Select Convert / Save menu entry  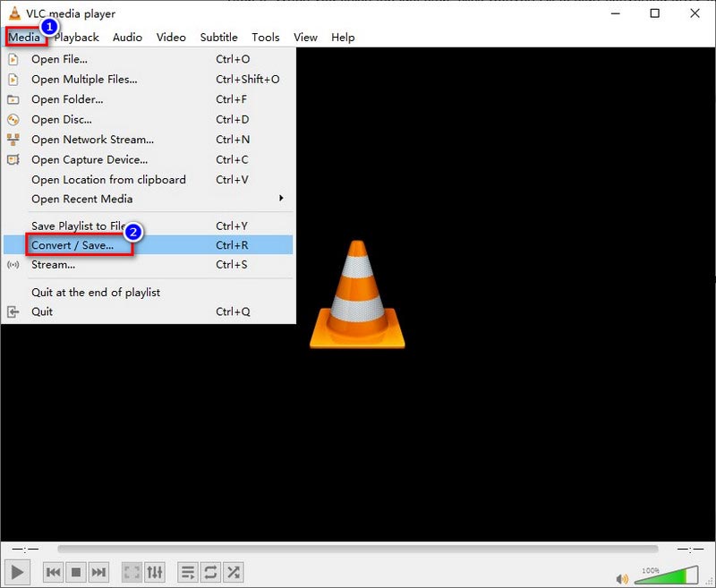point(72,245)
